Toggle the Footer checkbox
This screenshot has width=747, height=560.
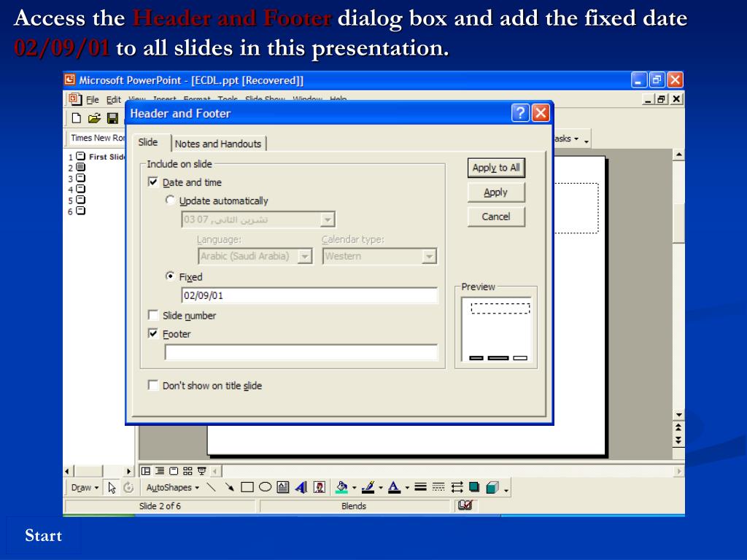153,333
